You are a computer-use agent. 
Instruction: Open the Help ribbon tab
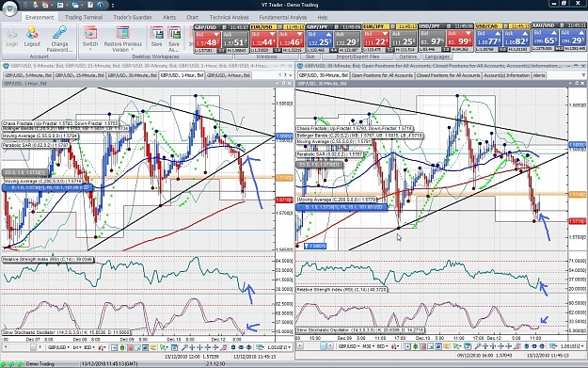click(x=323, y=17)
